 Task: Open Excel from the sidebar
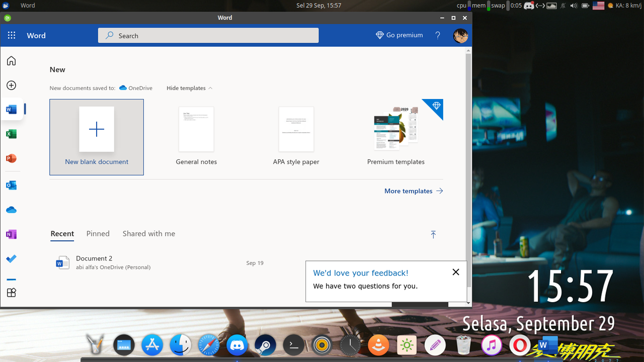coord(11,134)
